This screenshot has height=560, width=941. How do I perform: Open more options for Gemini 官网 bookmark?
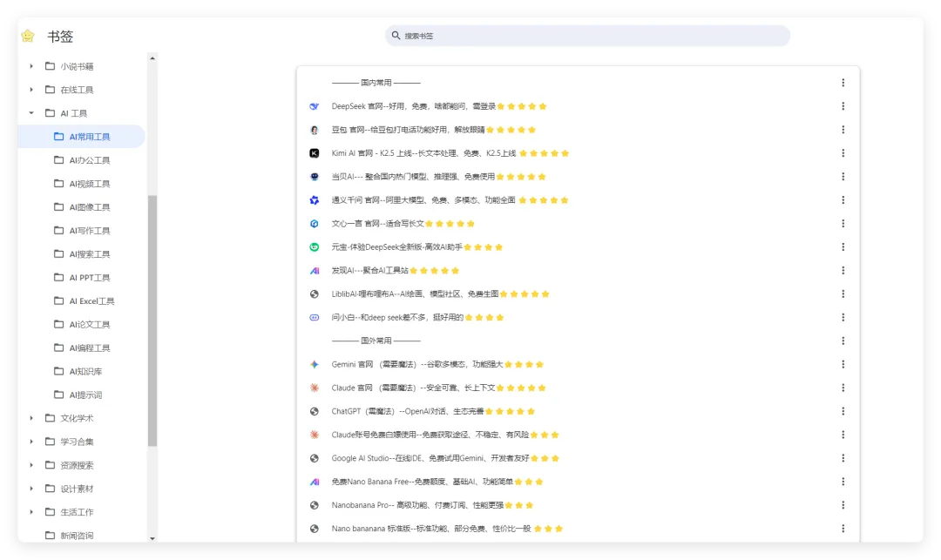coord(843,364)
